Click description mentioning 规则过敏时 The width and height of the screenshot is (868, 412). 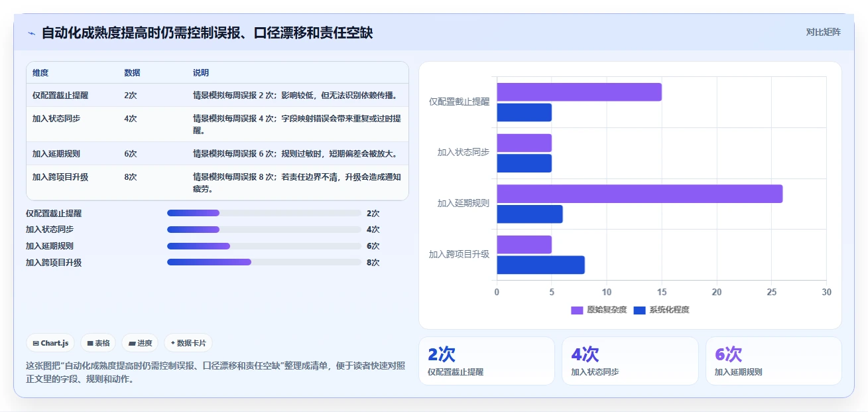click(295, 153)
